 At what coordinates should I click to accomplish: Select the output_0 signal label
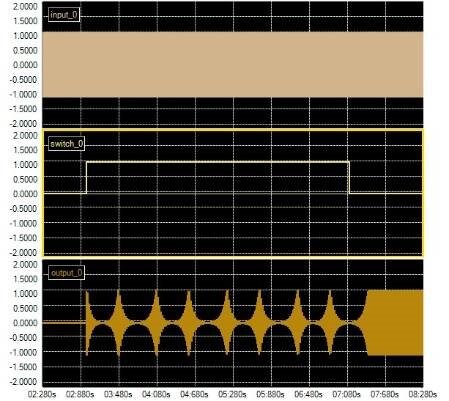pos(66,273)
